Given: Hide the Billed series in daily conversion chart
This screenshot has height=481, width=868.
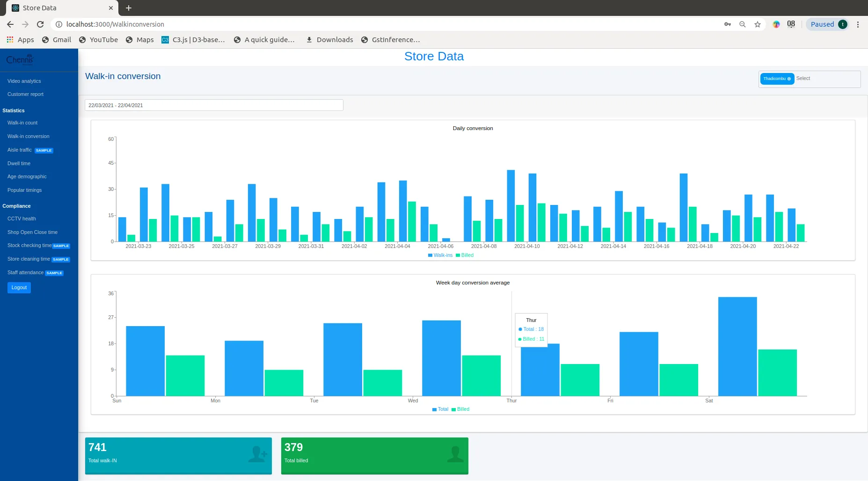Looking at the screenshot, I should tap(465, 255).
